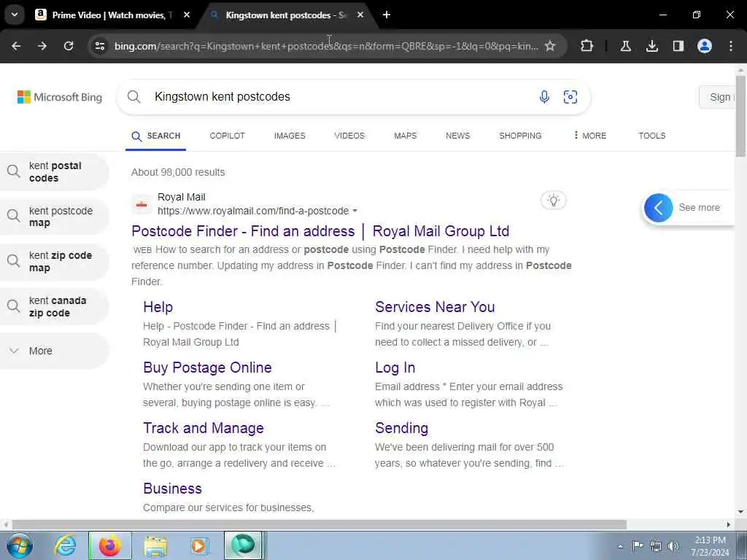Search suggestion kent canada zip code
Image resolution: width=747 pixels, height=560 pixels.
pos(54,307)
